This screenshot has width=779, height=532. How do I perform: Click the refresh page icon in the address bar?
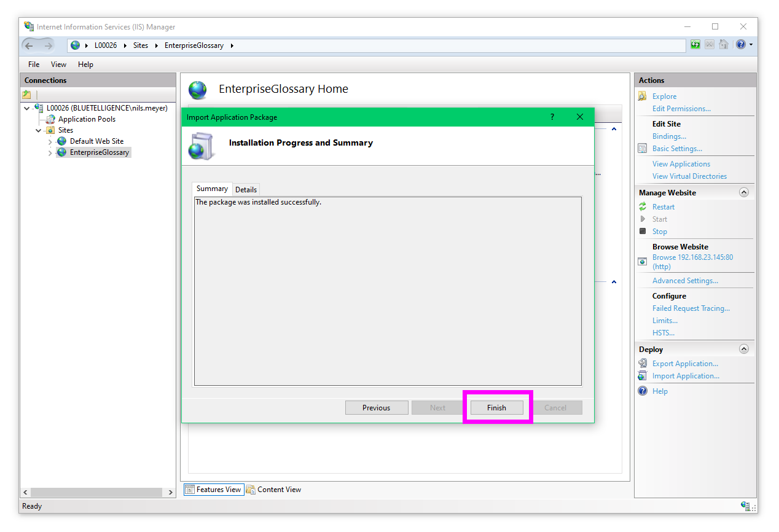pos(695,45)
